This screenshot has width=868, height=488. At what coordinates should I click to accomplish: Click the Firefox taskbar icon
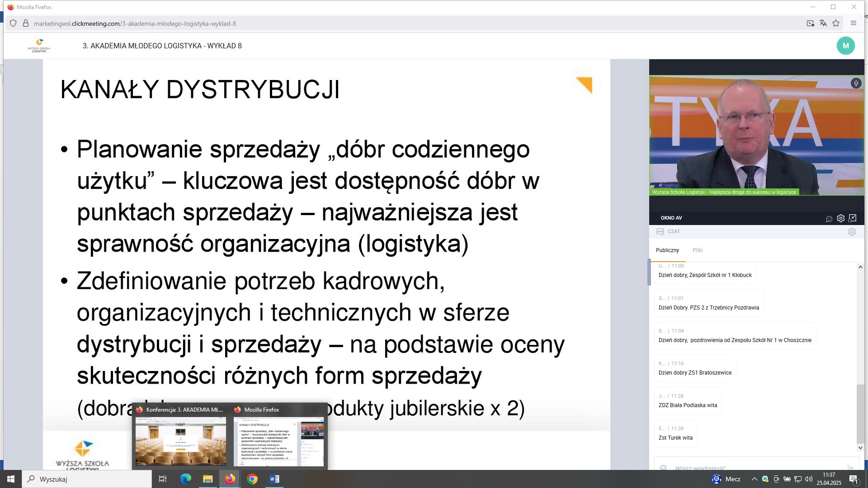click(x=230, y=479)
